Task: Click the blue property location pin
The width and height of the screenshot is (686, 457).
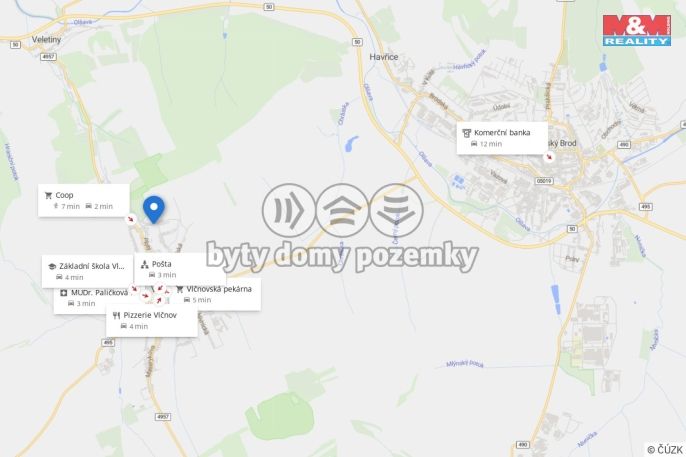Action: point(154,209)
